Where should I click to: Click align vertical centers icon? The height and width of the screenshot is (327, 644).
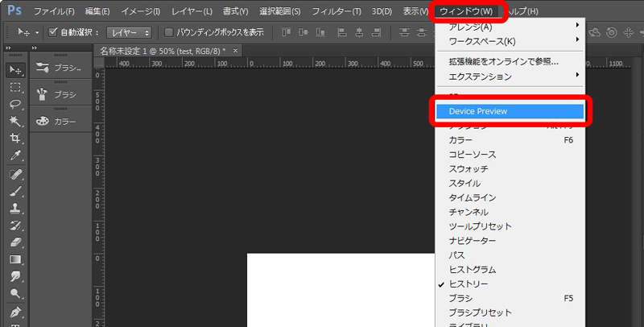pyautogui.click(x=303, y=32)
